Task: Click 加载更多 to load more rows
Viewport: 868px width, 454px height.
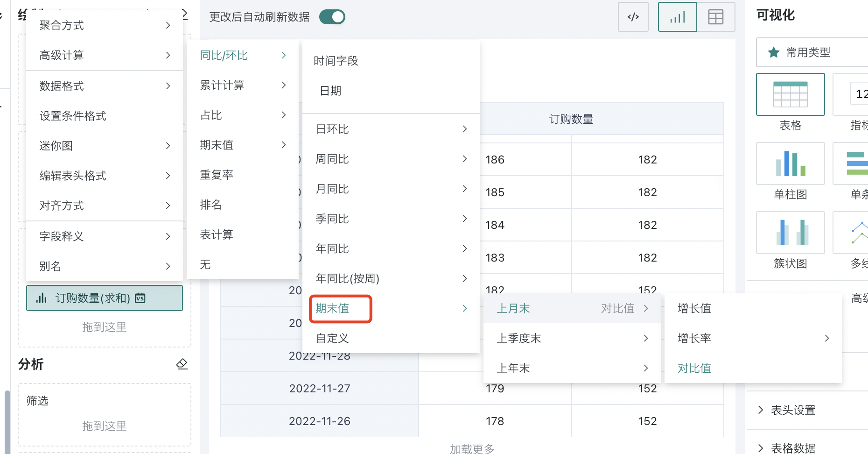Action: pos(472,448)
